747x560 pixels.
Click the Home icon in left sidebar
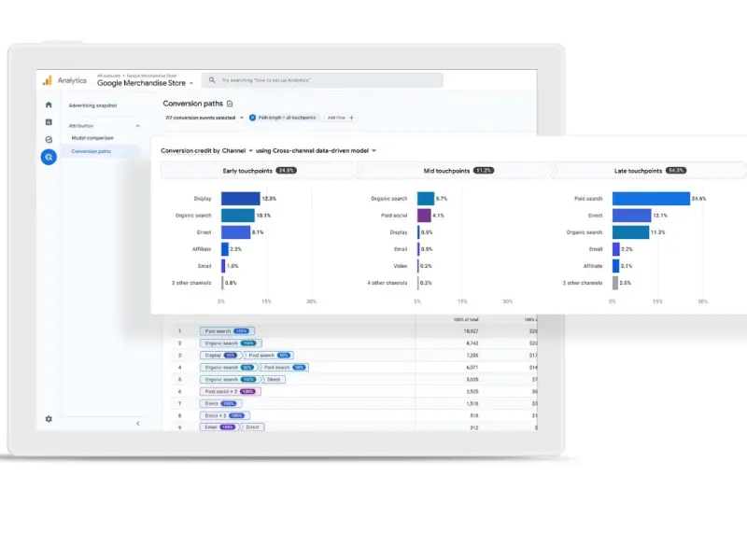click(49, 105)
